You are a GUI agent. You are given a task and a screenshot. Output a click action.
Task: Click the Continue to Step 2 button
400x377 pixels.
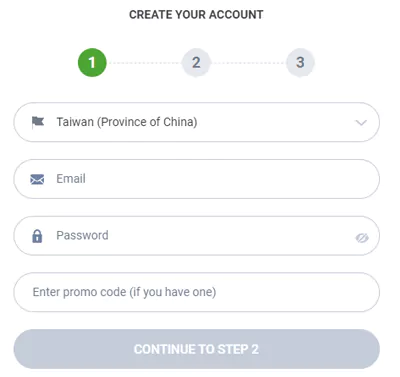pyautogui.click(x=196, y=349)
